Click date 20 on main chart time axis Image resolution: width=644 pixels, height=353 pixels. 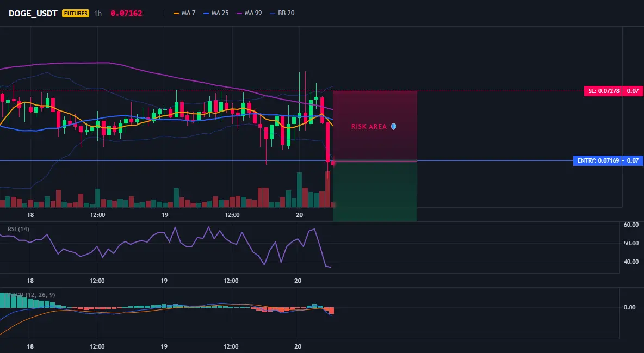tap(299, 215)
